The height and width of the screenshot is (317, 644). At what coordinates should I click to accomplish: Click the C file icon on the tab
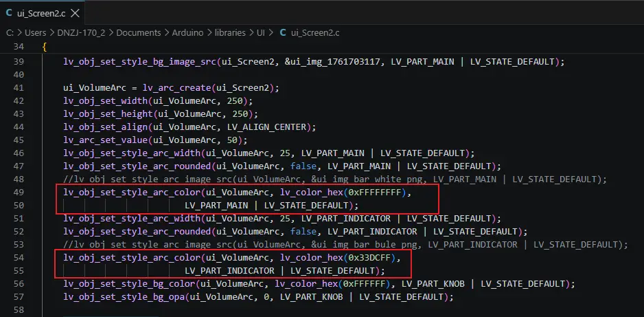coord(9,13)
